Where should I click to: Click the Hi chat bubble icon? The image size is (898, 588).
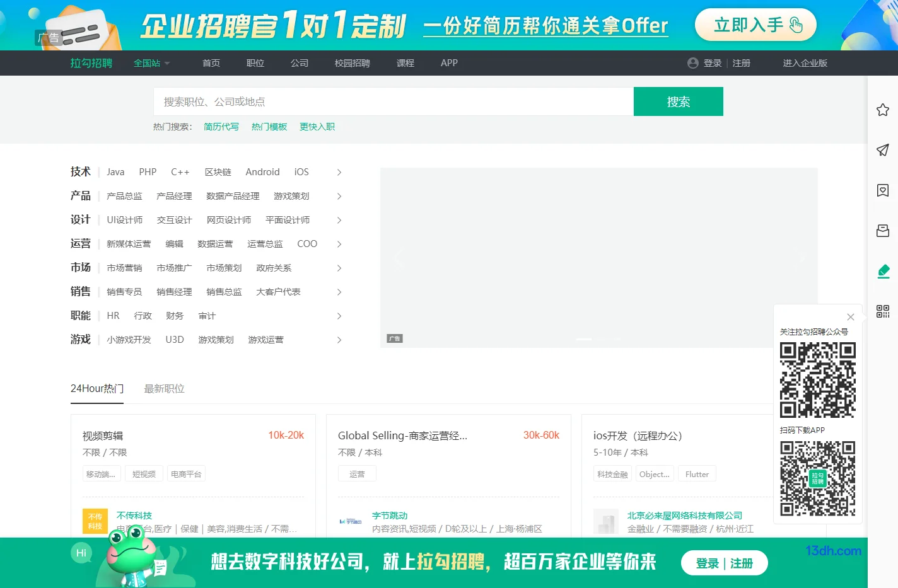(81, 553)
